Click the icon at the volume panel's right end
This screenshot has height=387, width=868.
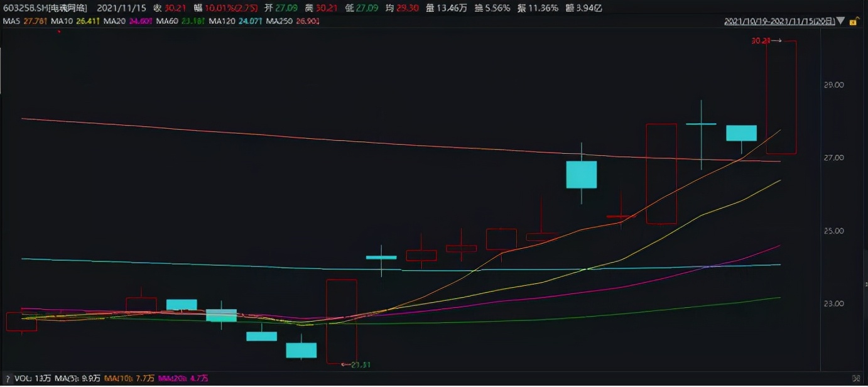click(855, 378)
